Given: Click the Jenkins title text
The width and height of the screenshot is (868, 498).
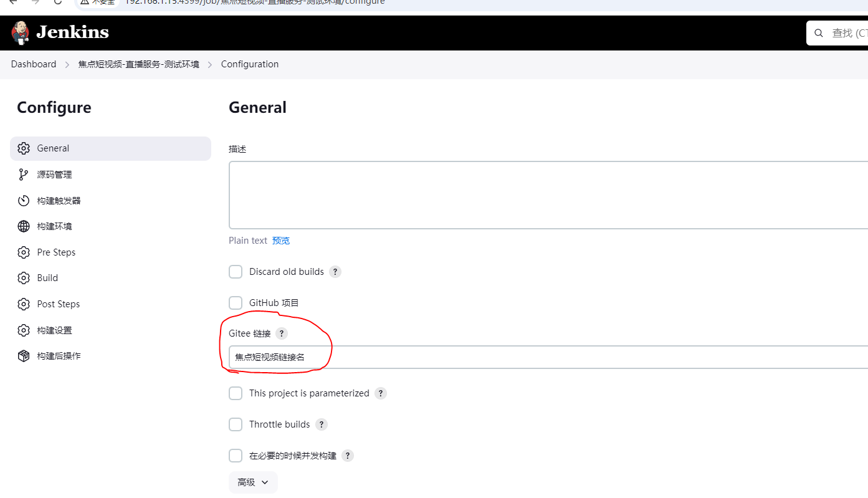Looking at the screenshot, I should (72, 32).
